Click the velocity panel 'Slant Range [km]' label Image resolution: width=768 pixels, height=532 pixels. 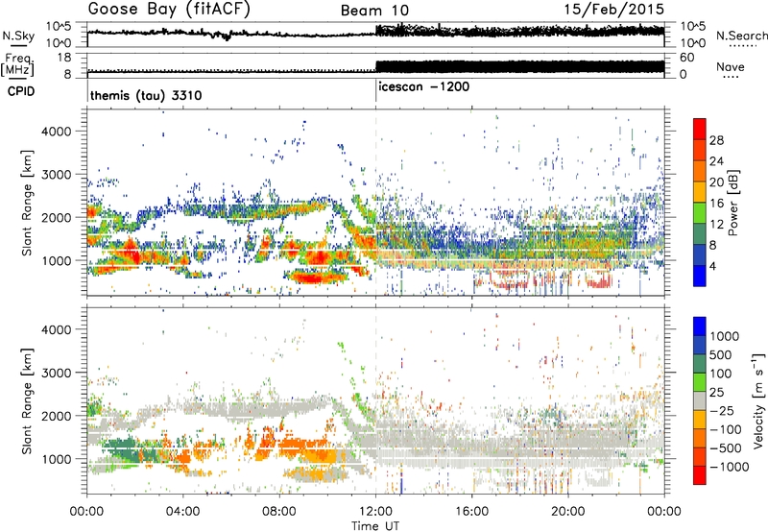pyautogui.click(x=27, y=400)
